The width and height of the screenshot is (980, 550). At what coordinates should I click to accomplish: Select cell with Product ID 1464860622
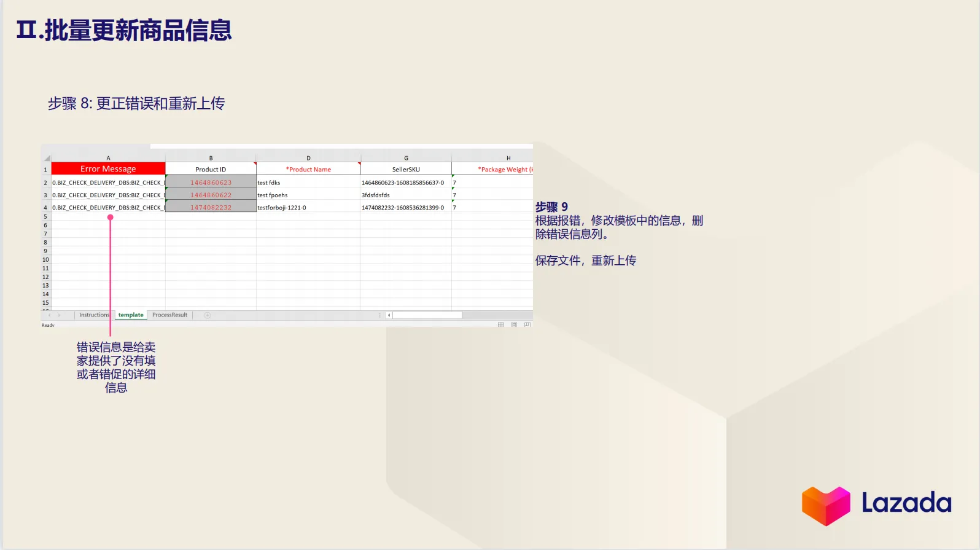(211, 194)
